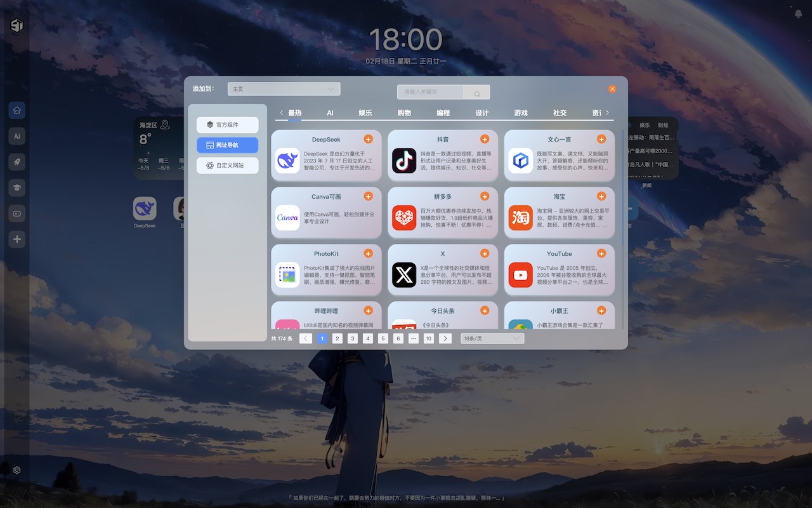The height and width of the screenshot is (508, 812).
Task: Add 拼多多 with its orange plus button
Action: [485, 196]
